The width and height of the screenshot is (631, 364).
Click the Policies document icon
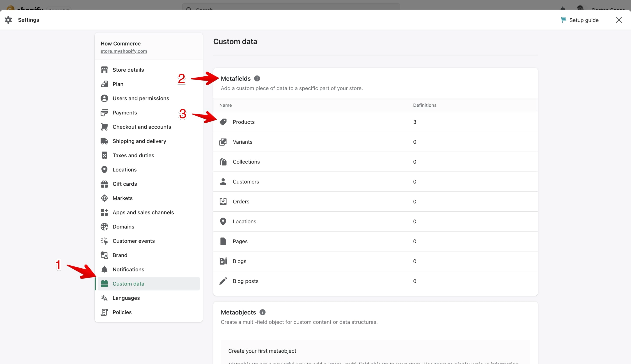(x=104, y=312)
